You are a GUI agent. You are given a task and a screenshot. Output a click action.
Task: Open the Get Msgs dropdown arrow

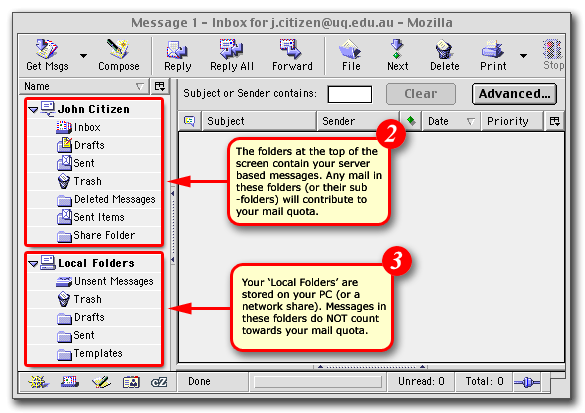pos(83,56)
